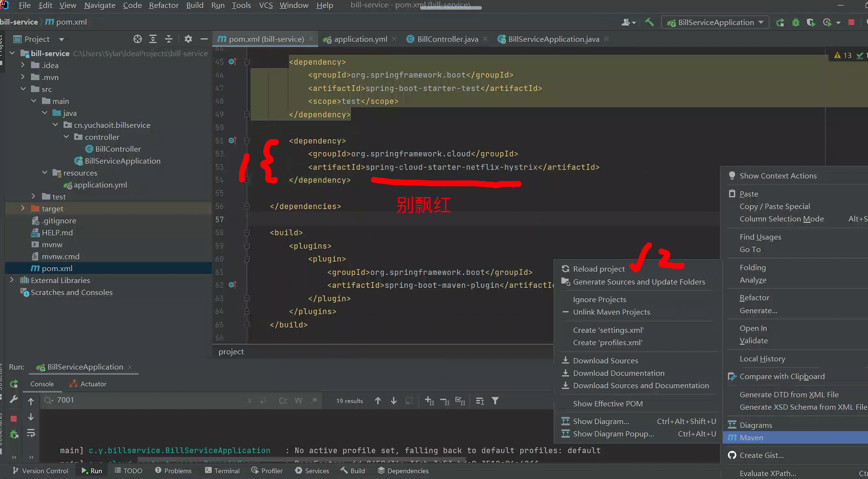Toggle Regex option in console search
The width and height of the screenshot is (868, 479).
[314, 401]
